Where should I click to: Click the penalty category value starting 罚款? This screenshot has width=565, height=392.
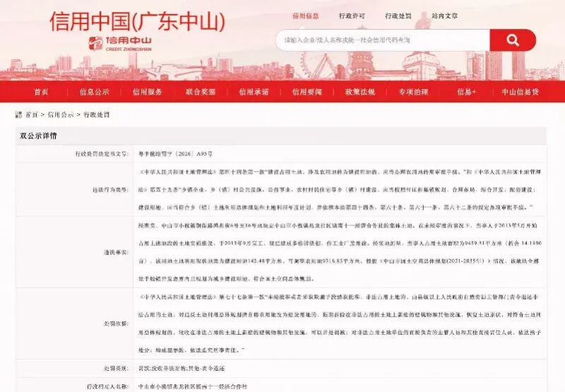pos(182,368)
